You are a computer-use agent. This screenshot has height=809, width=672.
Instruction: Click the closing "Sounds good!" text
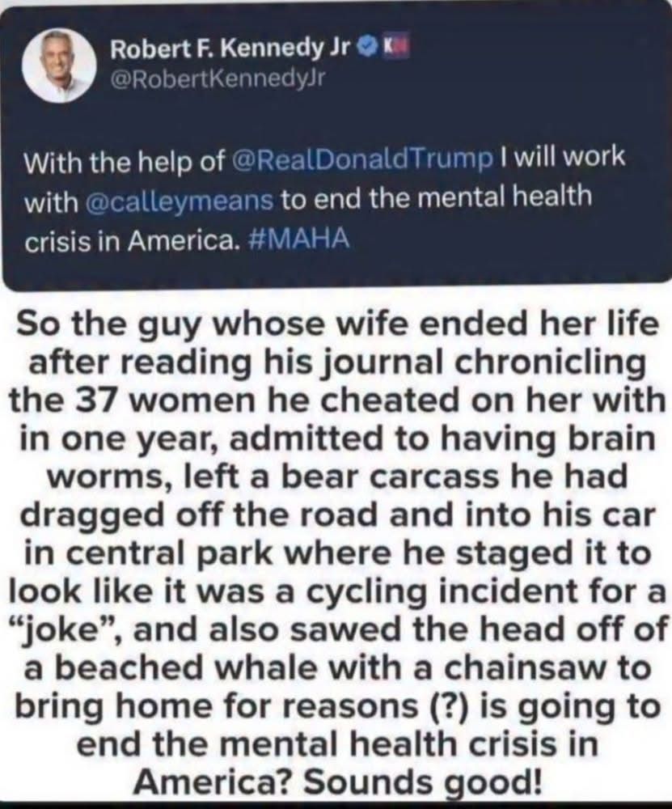pyautogui.click(x=423, y=783)
